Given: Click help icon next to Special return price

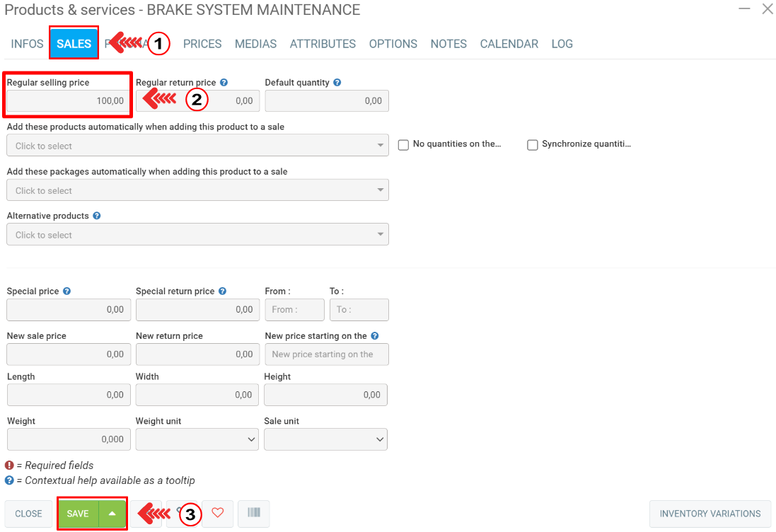Looking at the screenshot, I should (222, 291).
